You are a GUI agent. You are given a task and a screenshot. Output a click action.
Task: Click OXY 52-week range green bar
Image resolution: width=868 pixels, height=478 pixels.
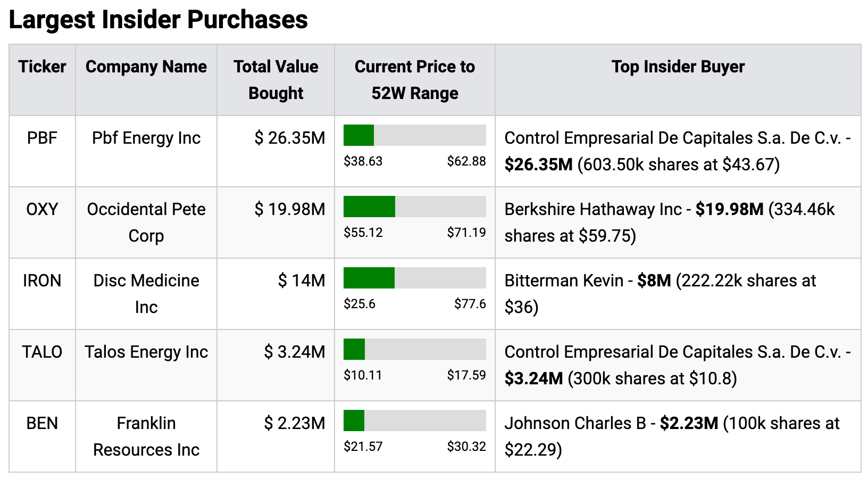click(x=370, y=207)
